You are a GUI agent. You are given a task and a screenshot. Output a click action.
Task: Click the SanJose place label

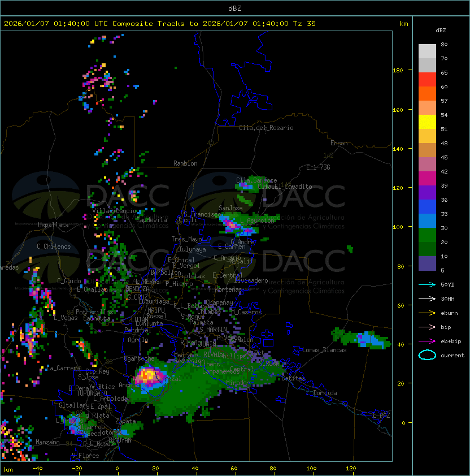pyautogui.click(x=230, y=208)
